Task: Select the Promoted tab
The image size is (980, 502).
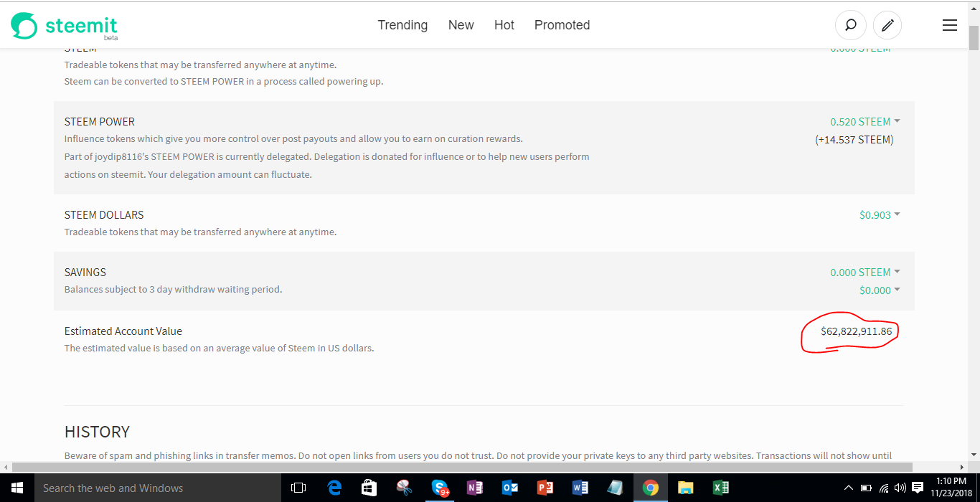Action: (x=562, y=25)
